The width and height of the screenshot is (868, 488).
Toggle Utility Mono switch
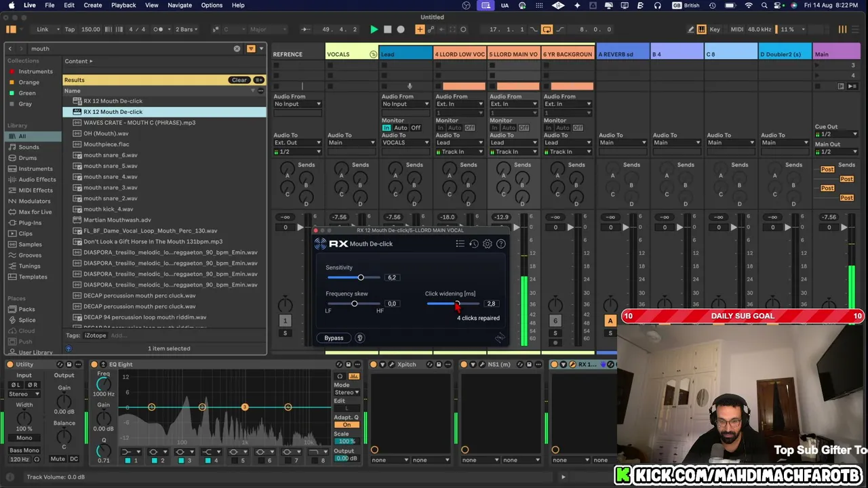[x=24, y=438]
